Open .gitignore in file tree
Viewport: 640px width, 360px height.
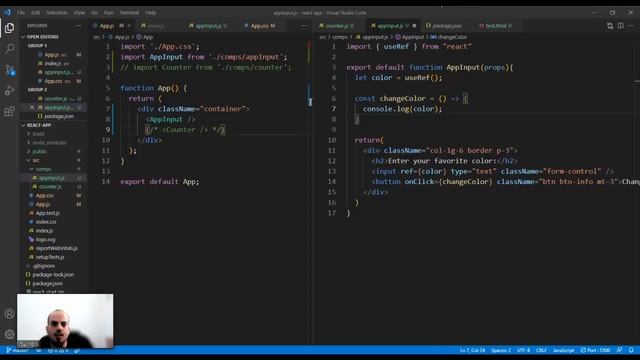click(44, 266)
